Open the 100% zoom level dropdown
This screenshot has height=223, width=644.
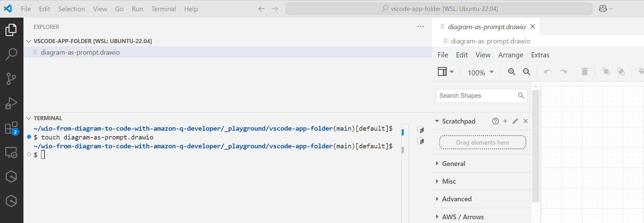pos(481,73)
